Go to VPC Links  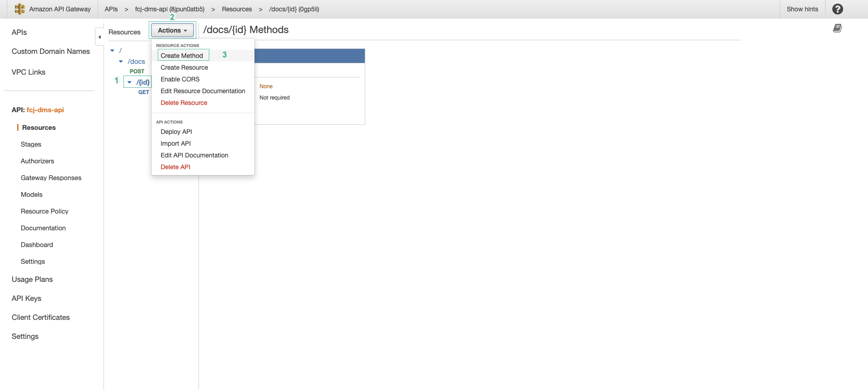[x=28, y=72]
